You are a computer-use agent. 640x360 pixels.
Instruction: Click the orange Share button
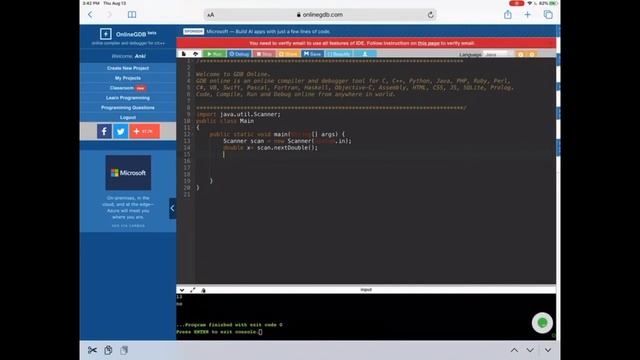pyautogui.click(x=288, y=54)
